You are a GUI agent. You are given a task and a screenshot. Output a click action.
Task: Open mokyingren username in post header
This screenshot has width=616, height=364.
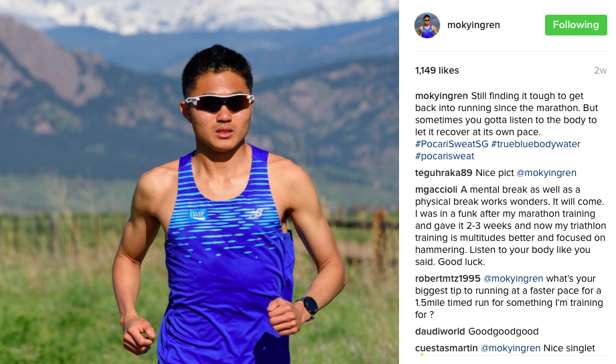point(473,25)
